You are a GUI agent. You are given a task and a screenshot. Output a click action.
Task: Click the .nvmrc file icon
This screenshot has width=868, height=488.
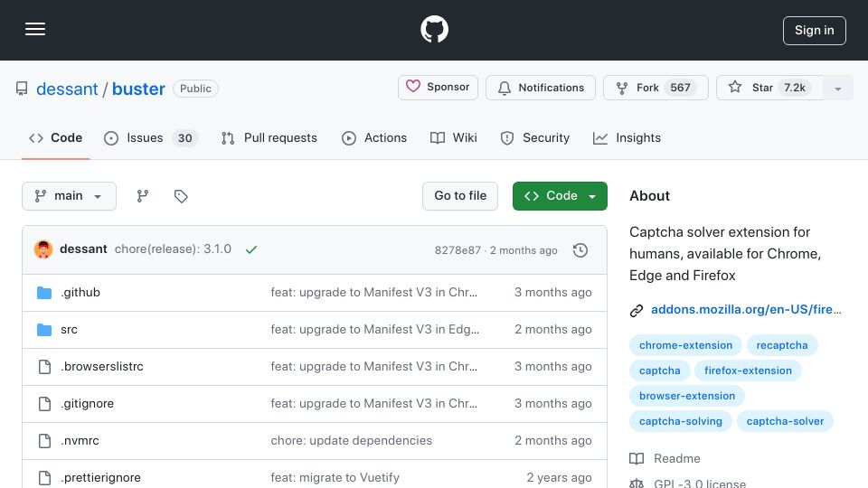coord(44,440)
